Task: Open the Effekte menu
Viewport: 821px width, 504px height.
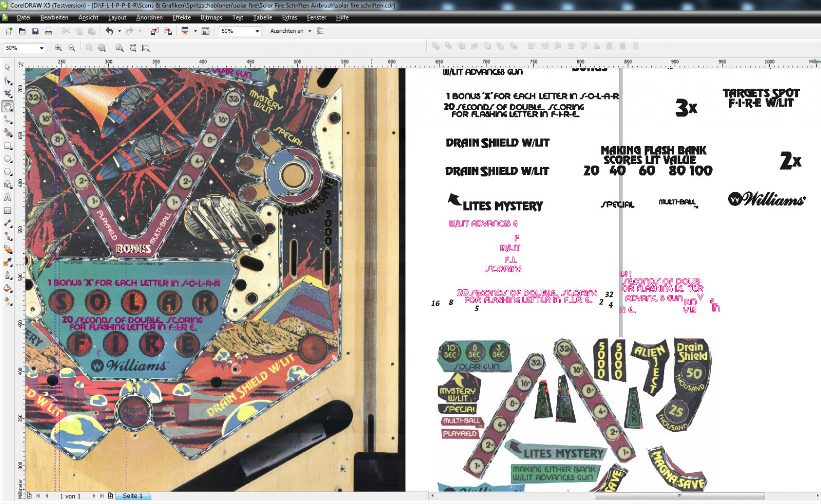Action: tap(182, 17)
